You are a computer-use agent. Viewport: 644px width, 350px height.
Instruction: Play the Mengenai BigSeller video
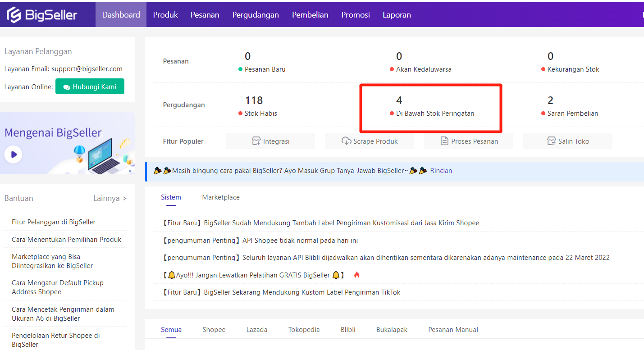tap(14, 155)
